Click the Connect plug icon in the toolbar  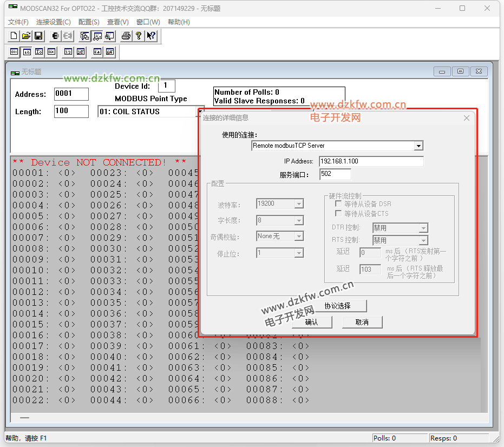(x=55, y=36)
